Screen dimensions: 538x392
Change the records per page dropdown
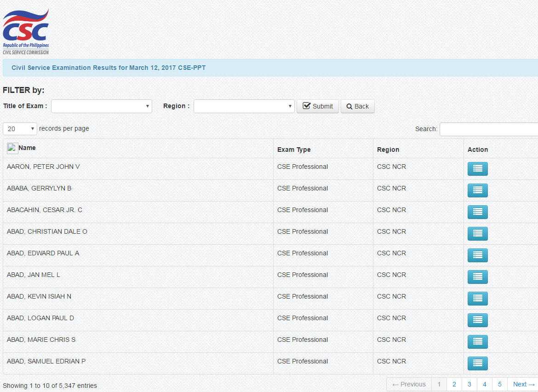point(20,129)
